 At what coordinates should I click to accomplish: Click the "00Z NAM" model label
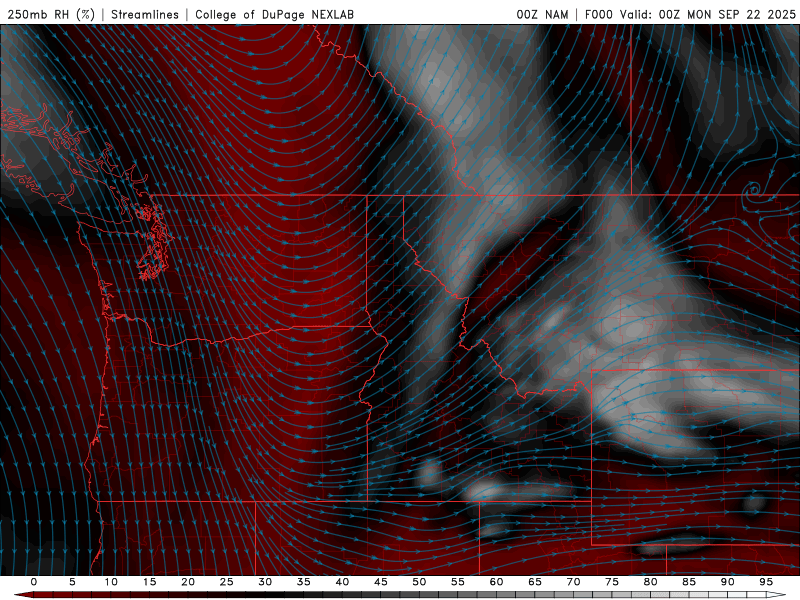542,14
